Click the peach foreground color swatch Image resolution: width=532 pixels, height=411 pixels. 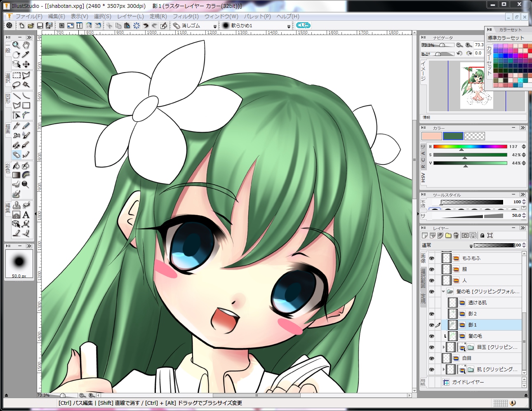click(x=432, y=136)
